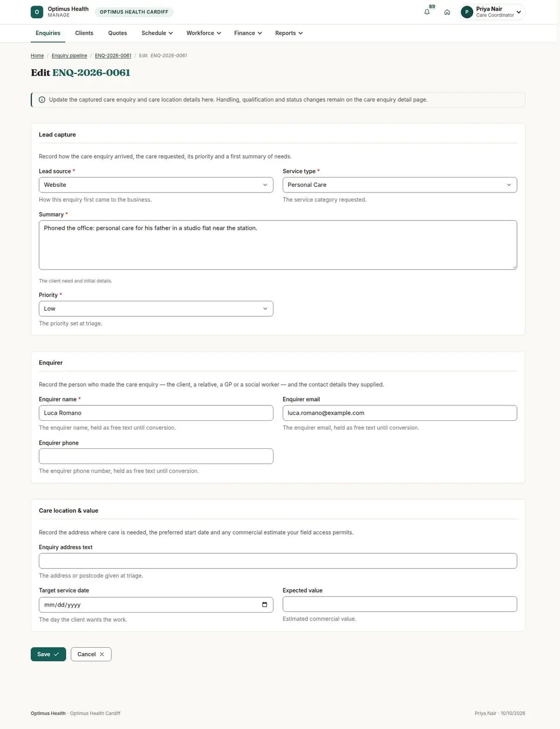
Task: Click the info icon in the notice banner
Action: (42, 99)
